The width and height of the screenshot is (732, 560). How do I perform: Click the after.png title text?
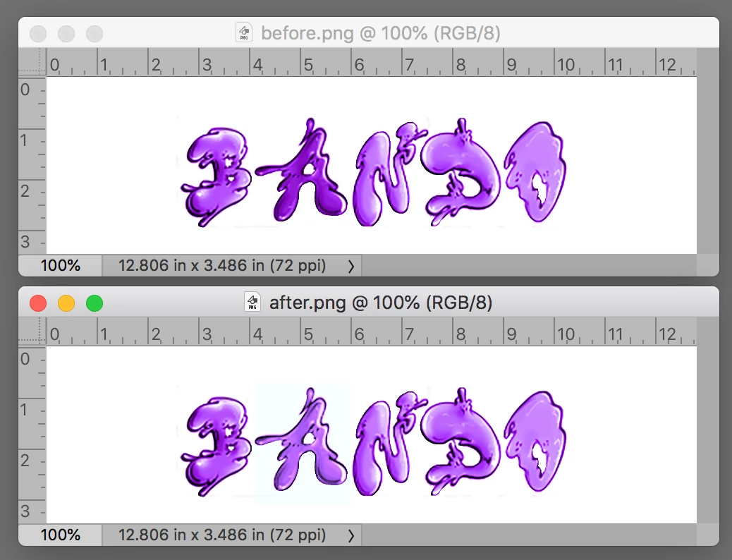pyautogui.click(x=381, y=303)
